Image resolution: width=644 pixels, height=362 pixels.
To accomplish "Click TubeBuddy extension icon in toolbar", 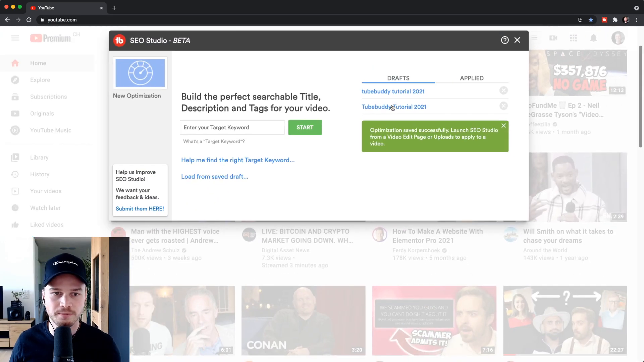I will point(604,20).
